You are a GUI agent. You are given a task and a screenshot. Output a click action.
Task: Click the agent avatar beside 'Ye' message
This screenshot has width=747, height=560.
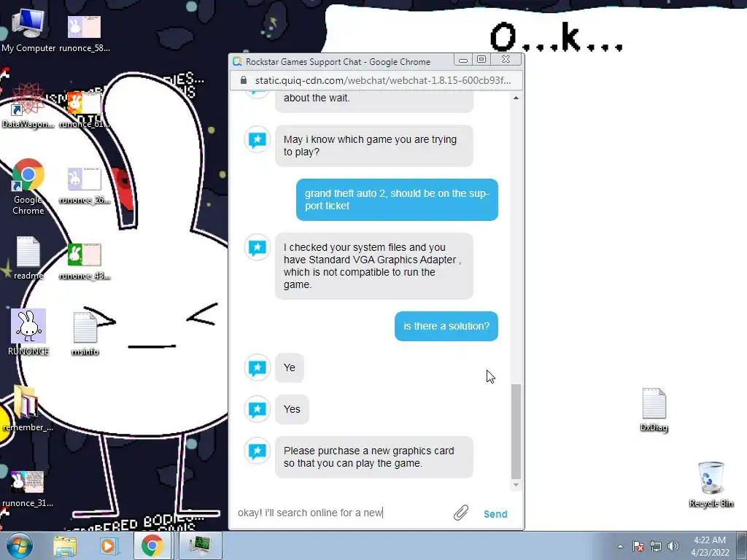point(258,367)
